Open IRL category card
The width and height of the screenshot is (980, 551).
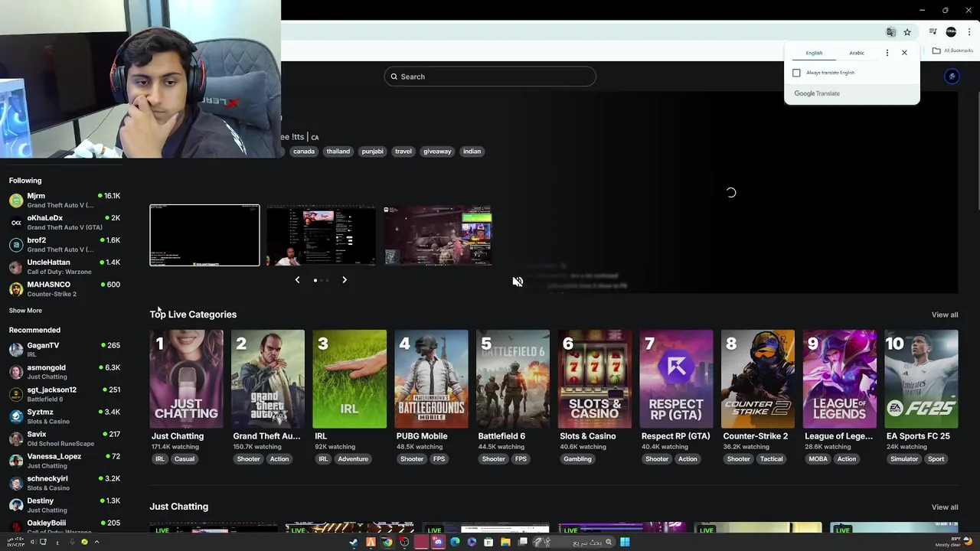[349, 379]
